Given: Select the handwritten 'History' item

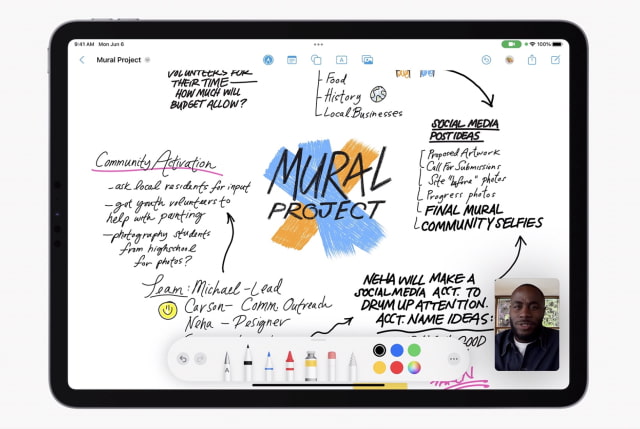Looking at the screenshot, I should tap(343, 97).
